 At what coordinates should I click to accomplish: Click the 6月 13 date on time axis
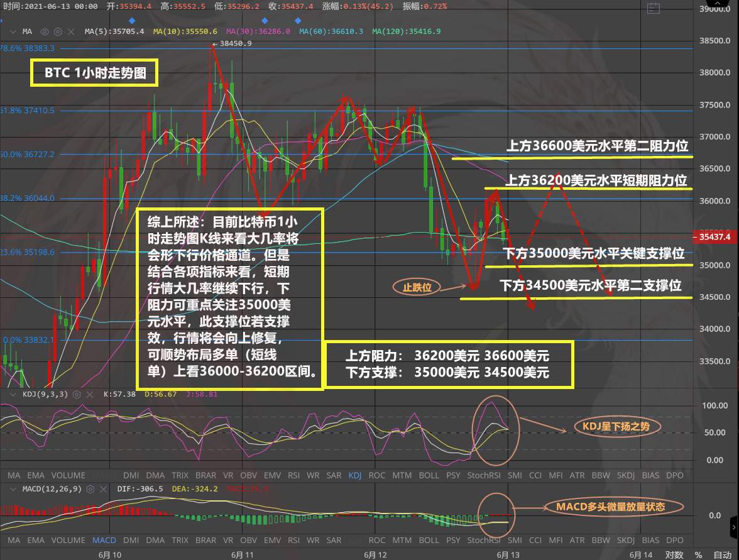pyautogui.click(x=508, y=555)
